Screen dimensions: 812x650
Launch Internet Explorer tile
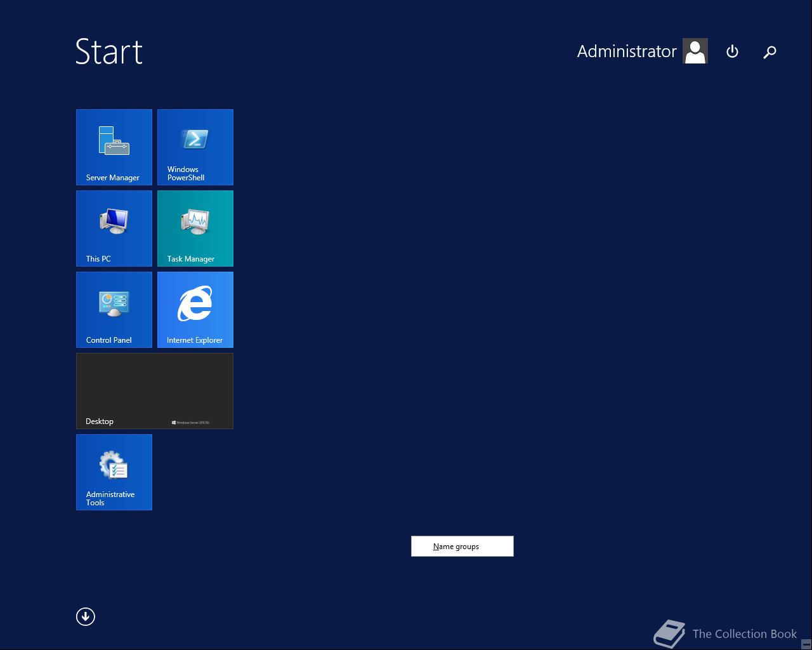click(x=195, y=310)
